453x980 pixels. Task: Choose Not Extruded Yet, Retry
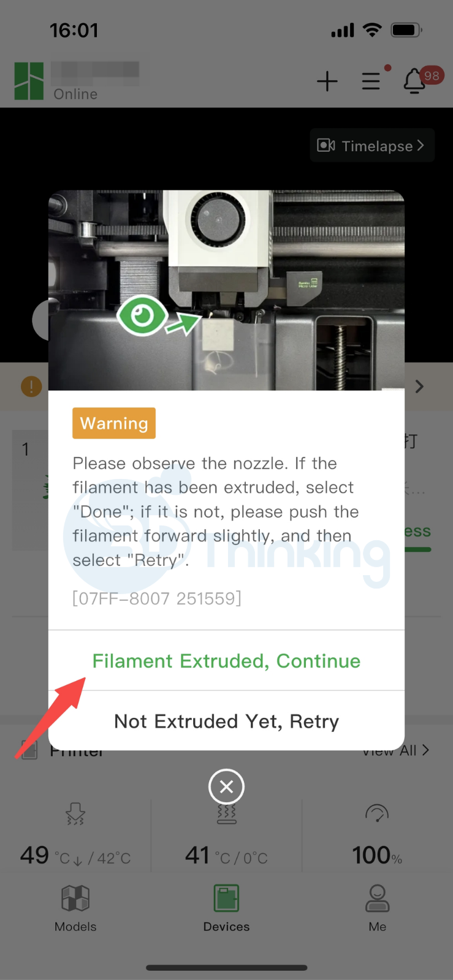pyautogui.click(x=226, y=721)
